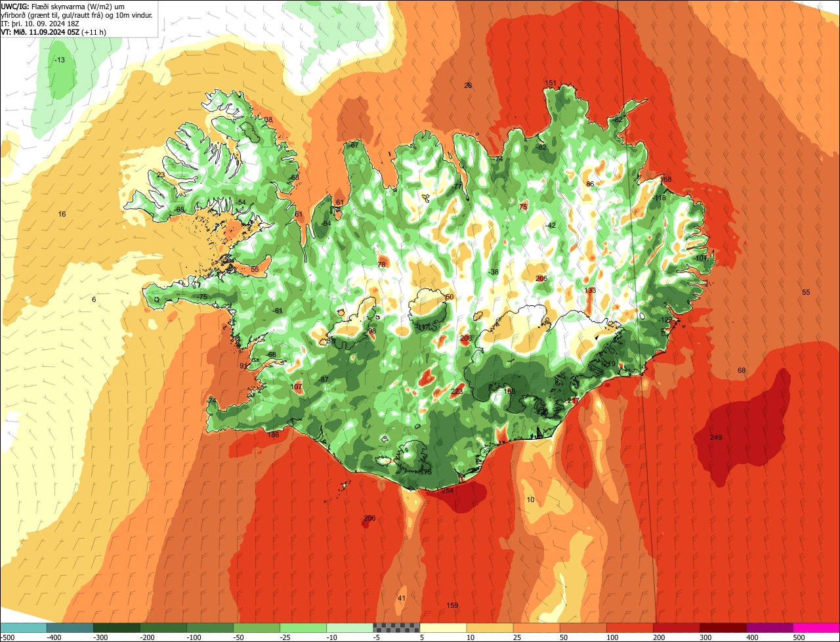Select the pale green -10 to -5 swatch

pos(350,628)
